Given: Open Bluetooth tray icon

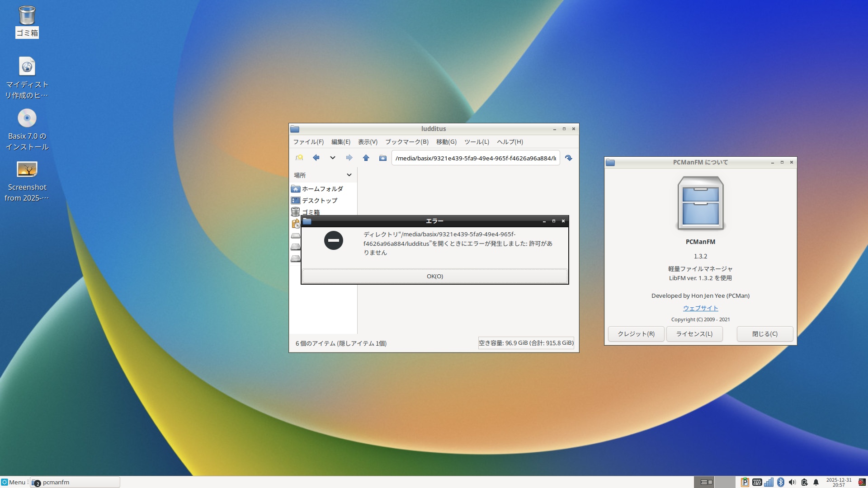Looking at the screenshot, I should coord(780,482).
